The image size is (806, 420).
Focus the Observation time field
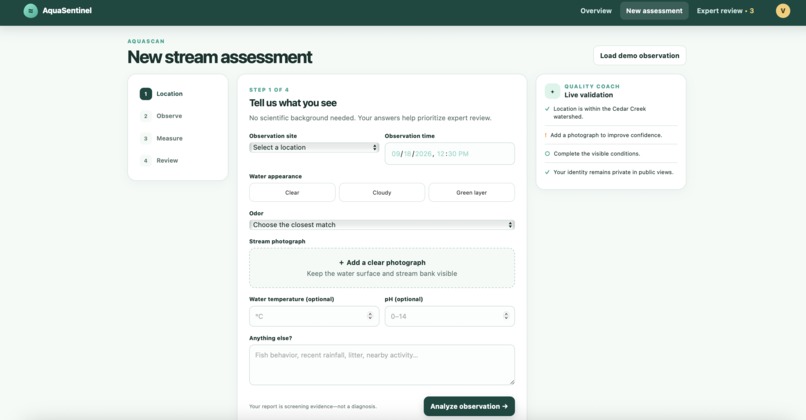(x=450, y=154)
